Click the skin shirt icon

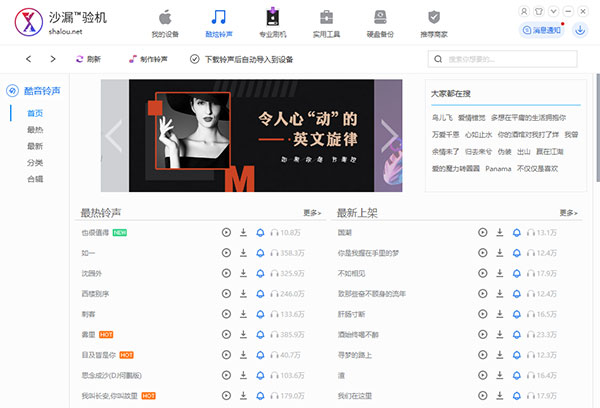click(539, 11)
